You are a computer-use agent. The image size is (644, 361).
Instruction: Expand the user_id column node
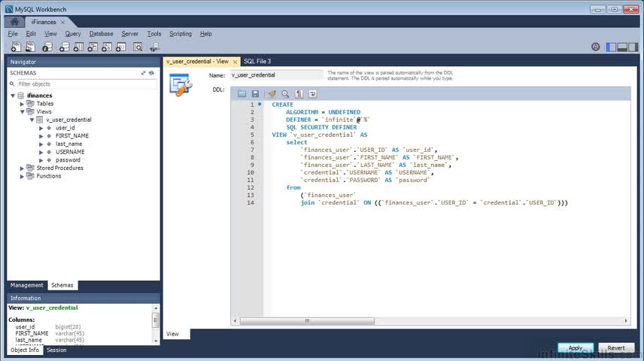point(41,128)
